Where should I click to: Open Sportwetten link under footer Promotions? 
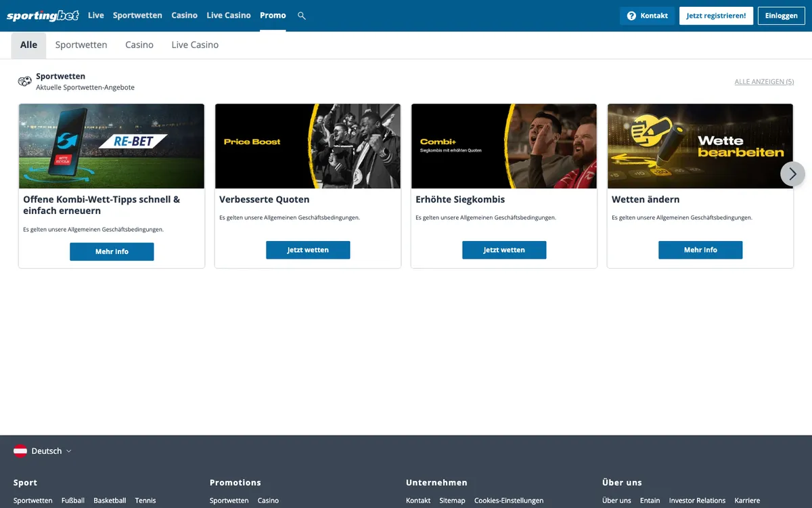pyautogui.click(x=229, y=501)
